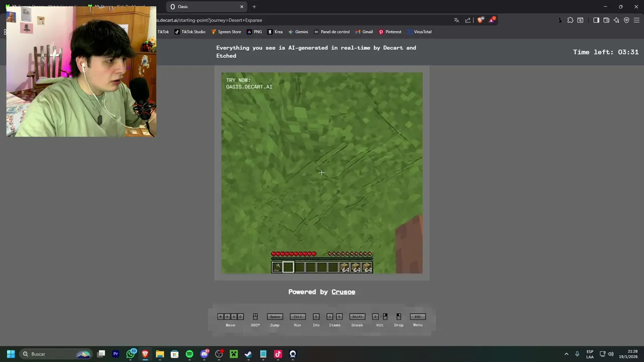The image size is (644, 362).
Task: Click the tab search icon in toolbar
Action: 580,20
